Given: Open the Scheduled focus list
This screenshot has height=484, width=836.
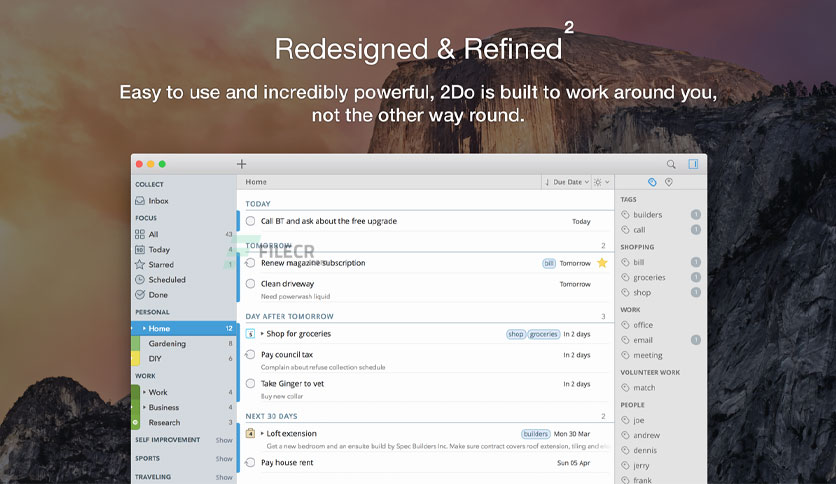Looking at the screenshot, I should click(183, 279).
